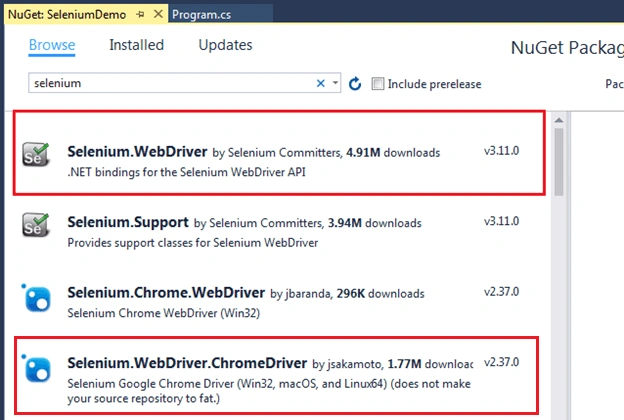Click the Selenium.Chrome.WebDriver package icon
Screen dimensions: 624x420
tap(36, 298)
